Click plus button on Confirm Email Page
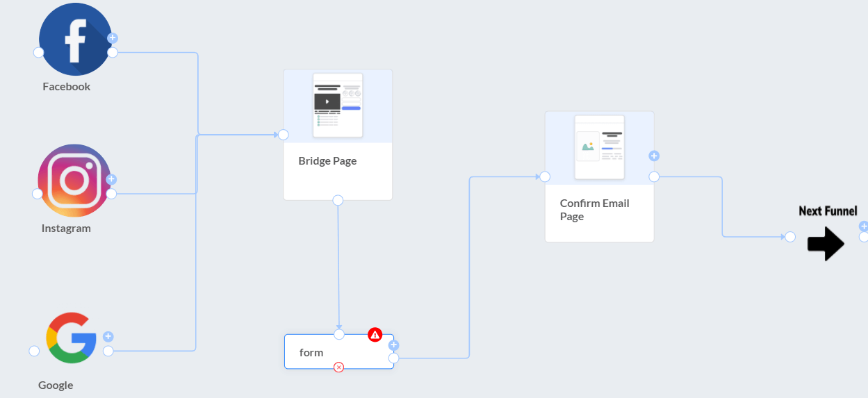The height and width of the screenshot is (398, 868). tap(654, 156)
